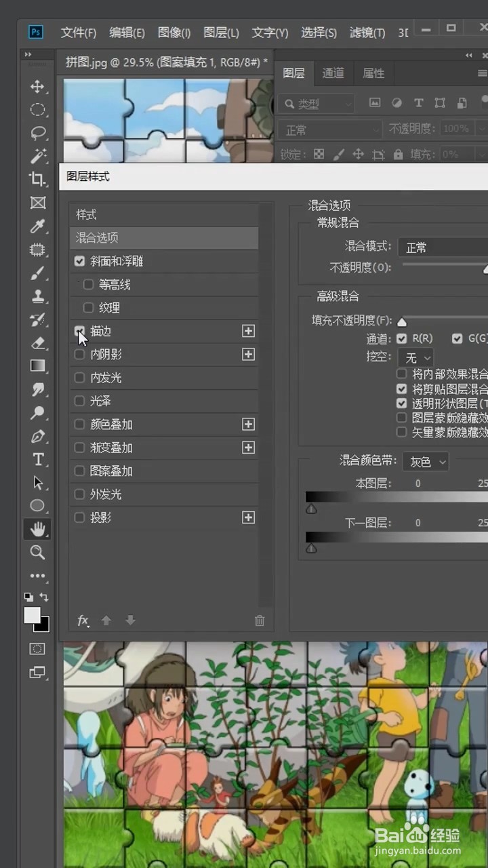Open the 挖空 dropdown
This screenshot has height=868, width=488.
pyautogui.click(x=417, y=357)
